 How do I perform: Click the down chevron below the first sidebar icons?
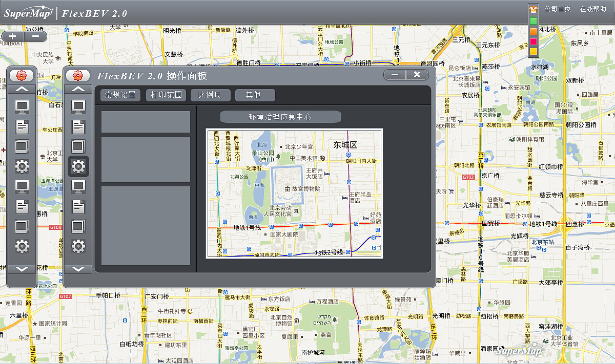(x=22, y=269)
